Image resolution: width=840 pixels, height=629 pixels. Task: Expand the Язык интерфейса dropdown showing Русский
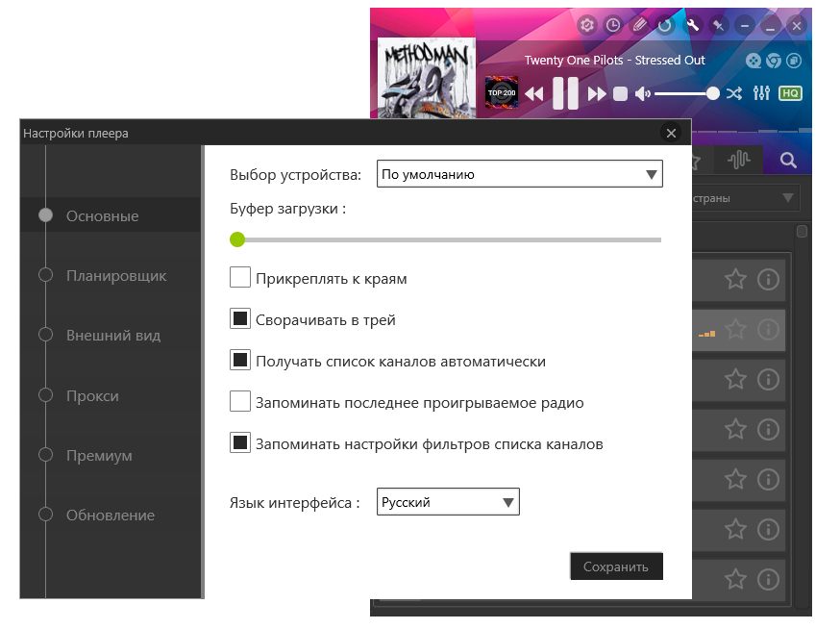pos(449,502)
